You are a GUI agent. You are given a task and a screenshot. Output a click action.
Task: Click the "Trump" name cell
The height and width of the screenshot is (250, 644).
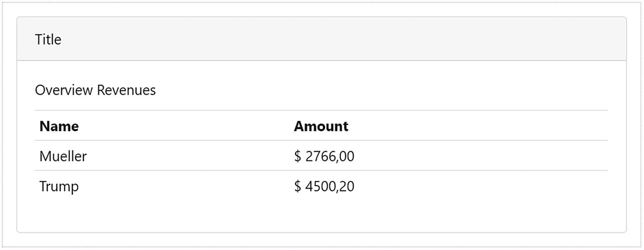59,186
